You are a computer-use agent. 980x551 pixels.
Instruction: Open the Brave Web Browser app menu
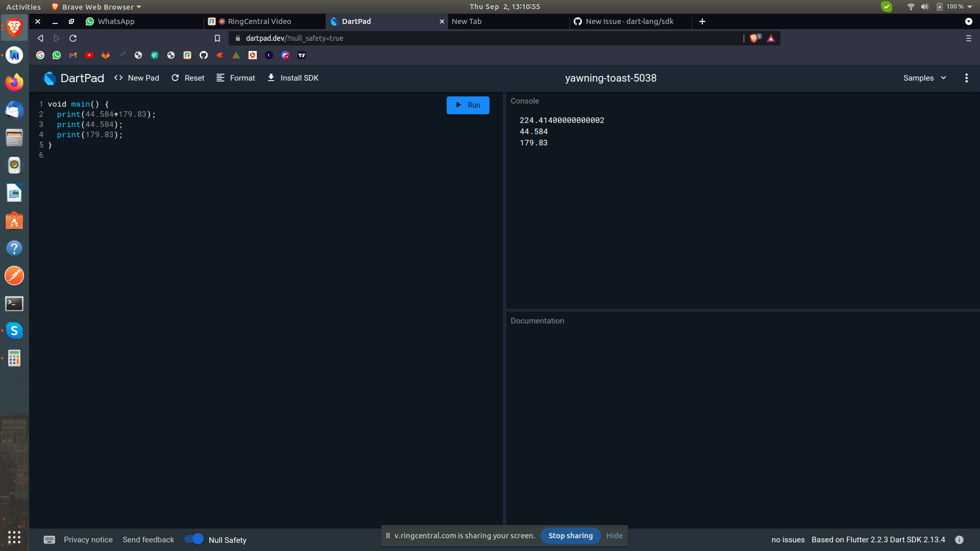click(97, 7)
